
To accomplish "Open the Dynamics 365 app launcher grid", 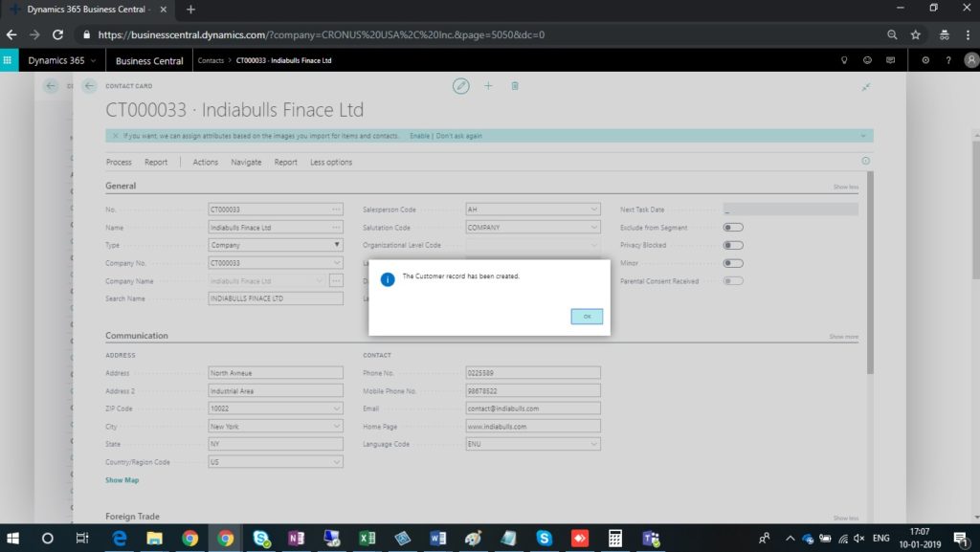I will point(8,60).
